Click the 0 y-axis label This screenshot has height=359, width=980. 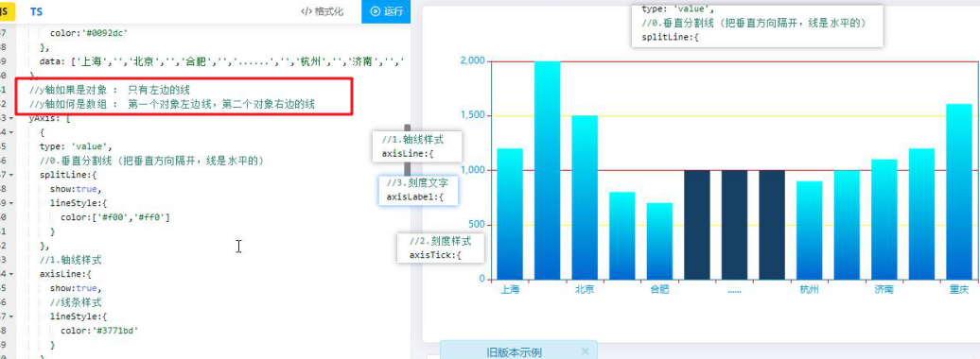click(481, 279)
